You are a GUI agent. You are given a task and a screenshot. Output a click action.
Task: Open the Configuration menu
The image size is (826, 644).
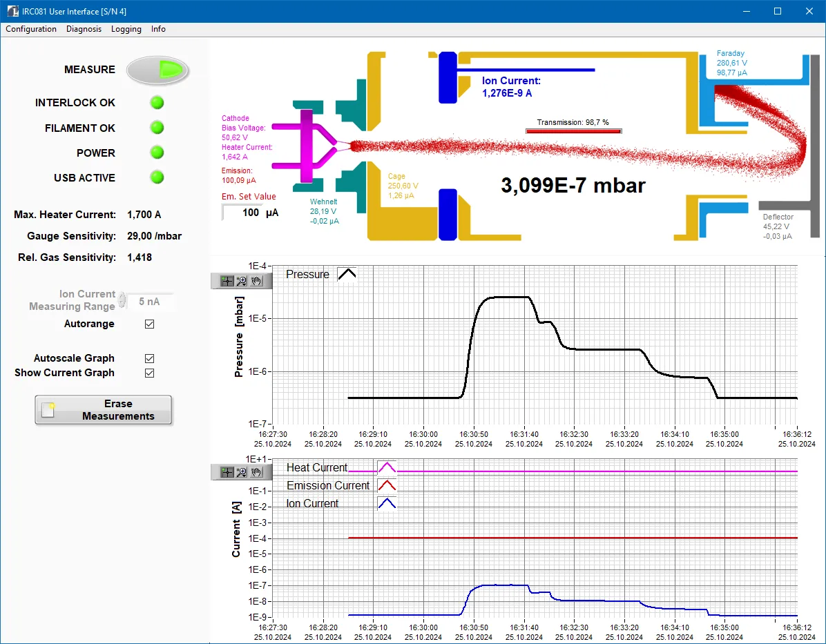point(31,29)
